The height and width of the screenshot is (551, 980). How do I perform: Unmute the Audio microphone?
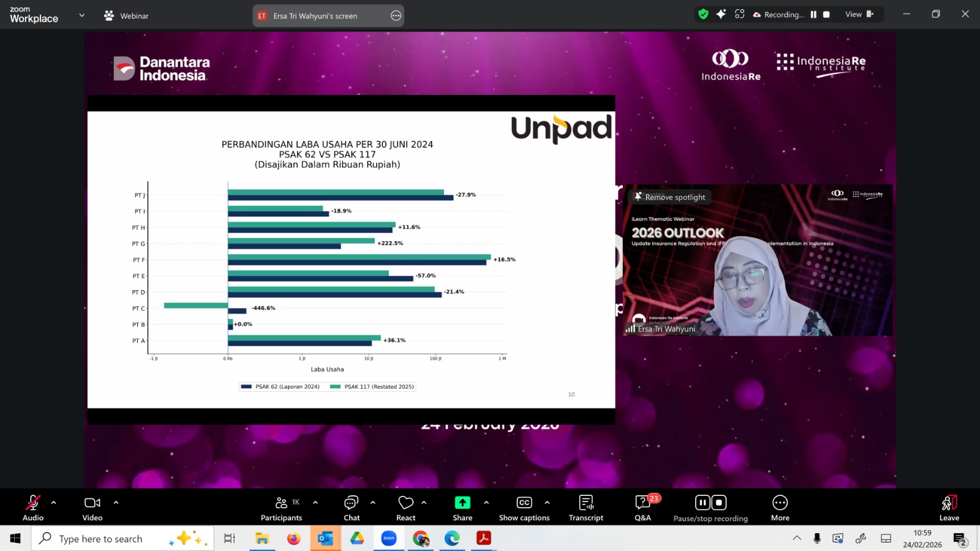(33, 508)
